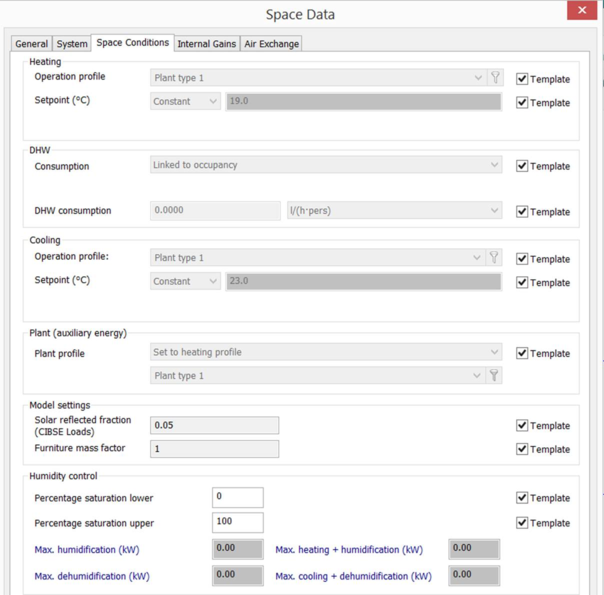604x595 pixels.
Task: Click the Heating operation profile filter icon
Action: [495, 78]
